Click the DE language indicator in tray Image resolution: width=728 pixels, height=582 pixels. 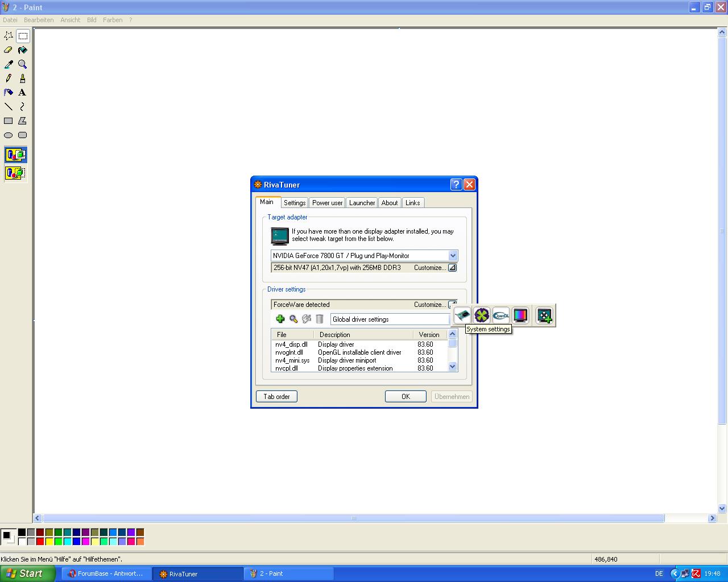[659, 574]
